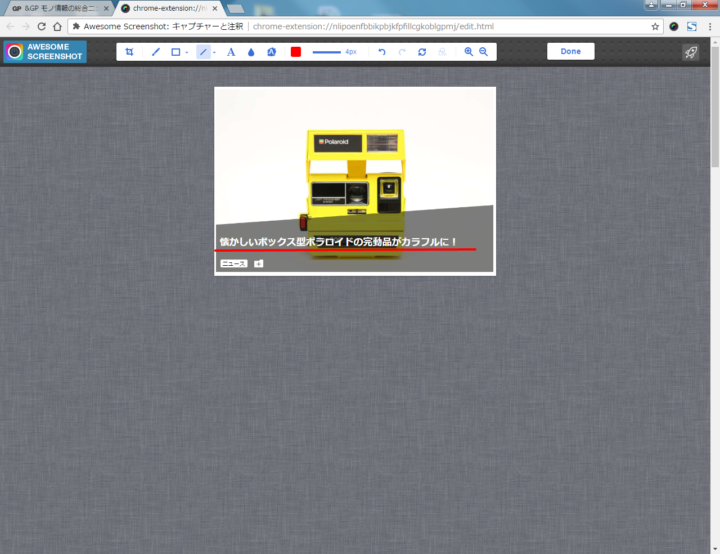Viewport: 720px width, 554px height.
Task: Open the line tool dropdown arrow
Action: pos(214,52)
